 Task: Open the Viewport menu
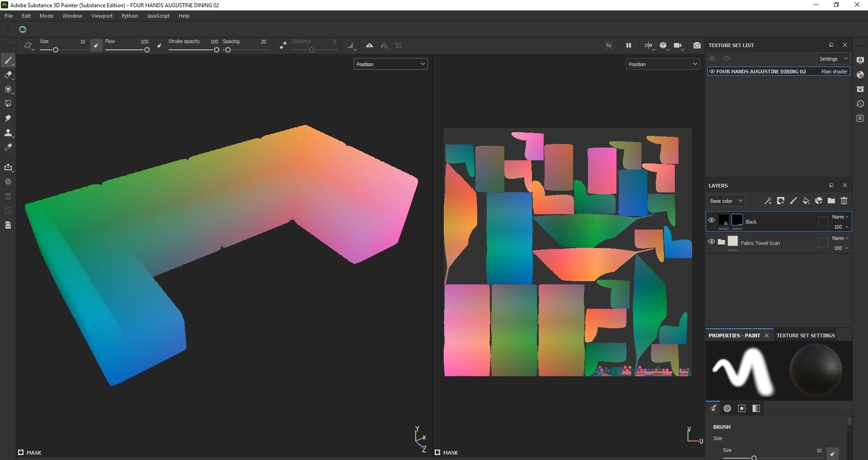102,16
